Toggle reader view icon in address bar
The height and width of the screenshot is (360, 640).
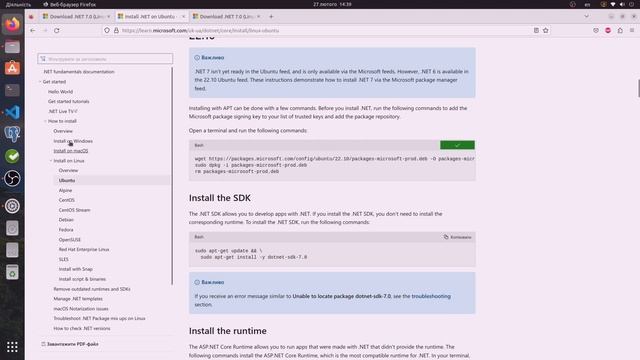click(x=536, y=30)
